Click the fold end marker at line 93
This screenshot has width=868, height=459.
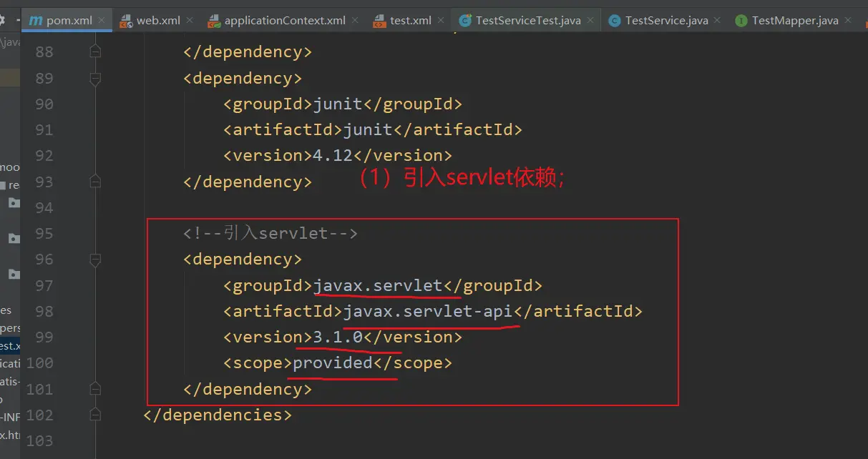pyautogui.click(x=95, y=182)
